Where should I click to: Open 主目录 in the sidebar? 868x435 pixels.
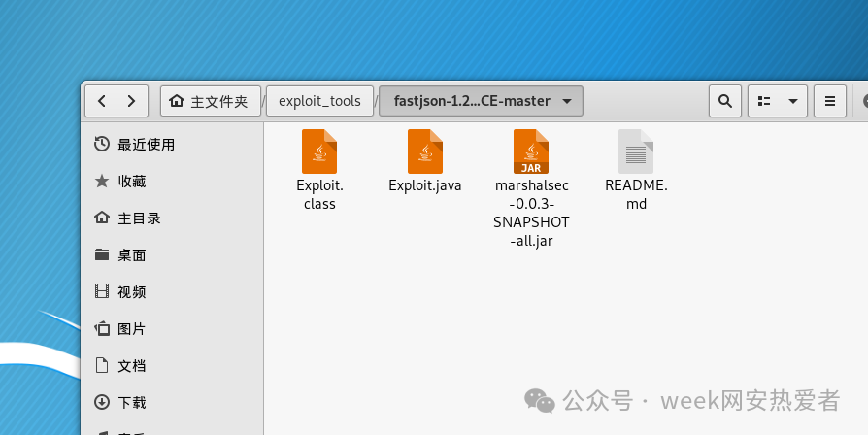click(x=172, y=218)
